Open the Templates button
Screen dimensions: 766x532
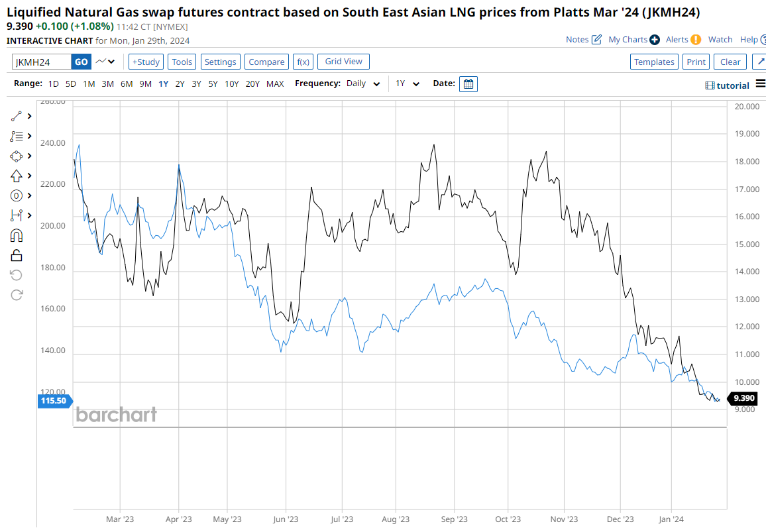point(654,62)
